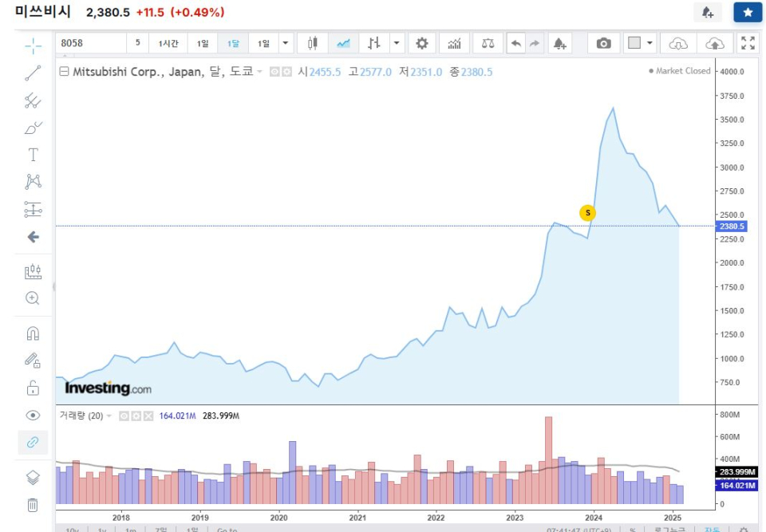Click the 2024 label on time axis
Screen dimensions: 766x532
pos(594,518)
